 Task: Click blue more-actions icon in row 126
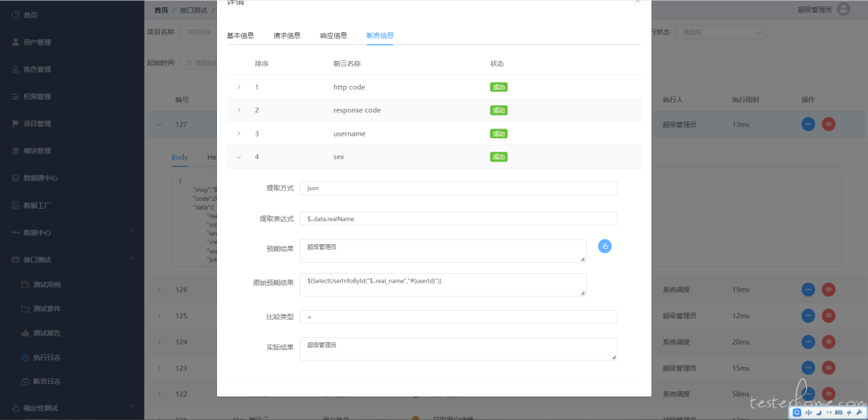pos(809,289)
